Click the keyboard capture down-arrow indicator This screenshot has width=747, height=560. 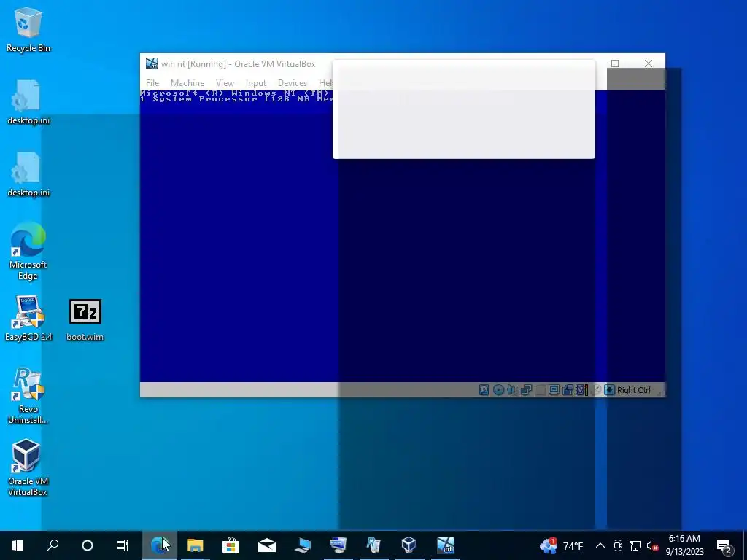pos(609,390)
